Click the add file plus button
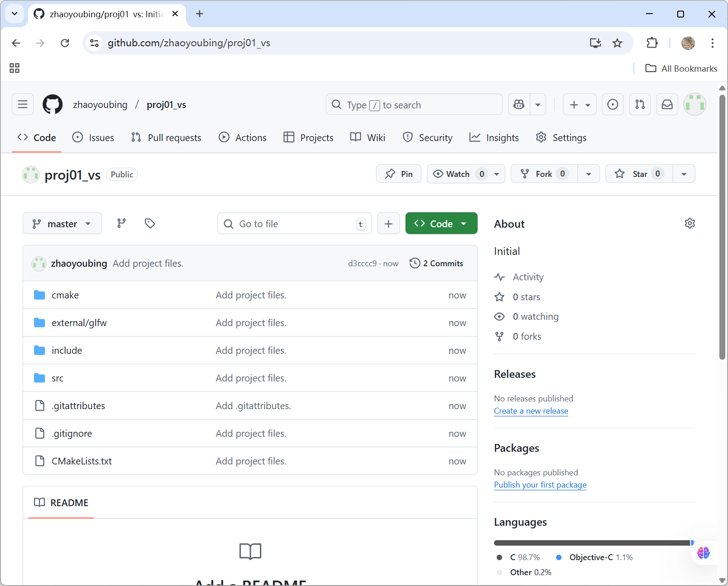Screen dimensions: 728x586 pyautogui.click(x=388, y=224)
